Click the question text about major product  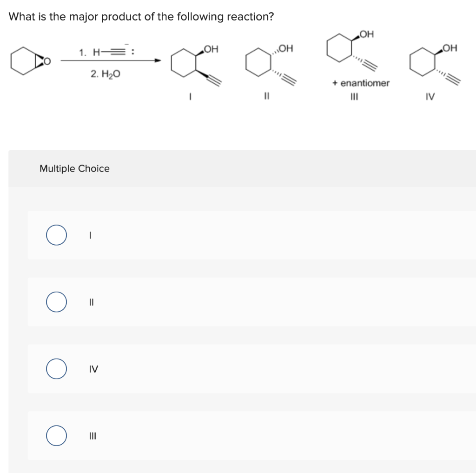pyautogui.click(x=141, y=17)
